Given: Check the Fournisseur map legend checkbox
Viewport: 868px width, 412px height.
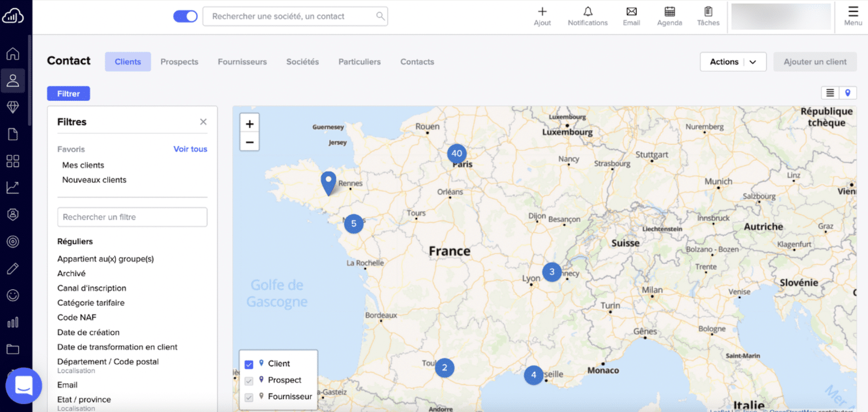Looking at the screenshot, I should [249, 397].
